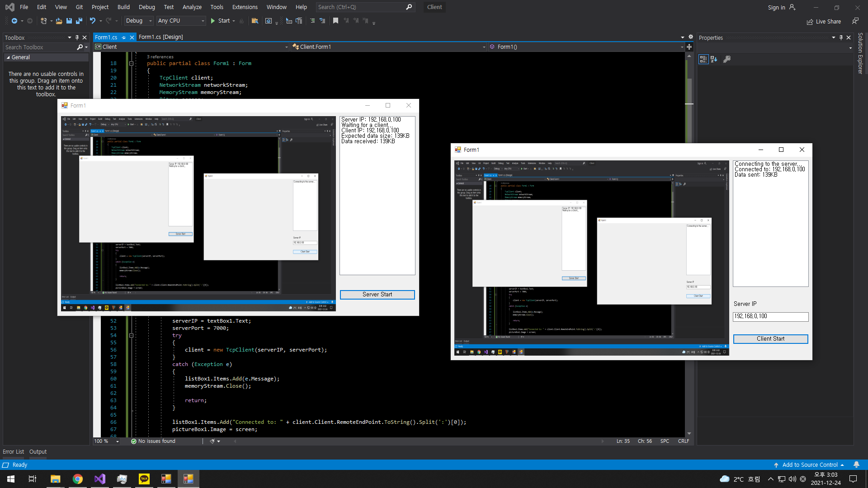Screen dimensions: 868x488
Task: Click the Toggle Bookmark icon
Action: tap(335, 21)
